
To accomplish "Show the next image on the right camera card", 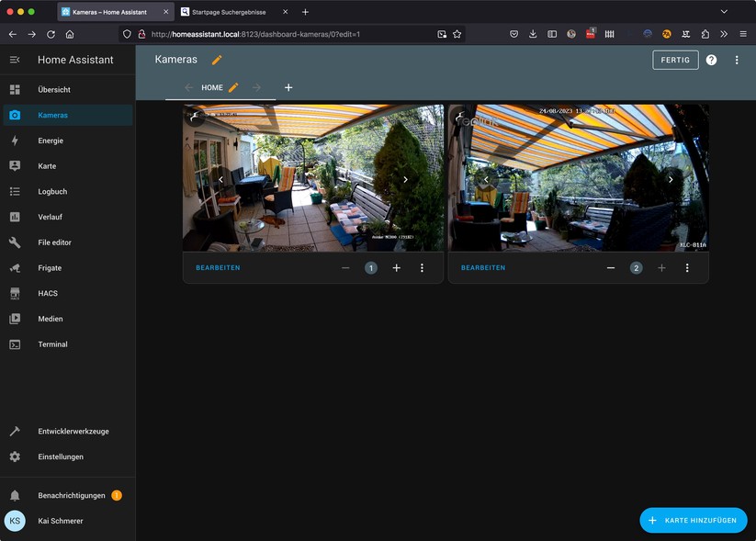I will [x=671, y=180].
